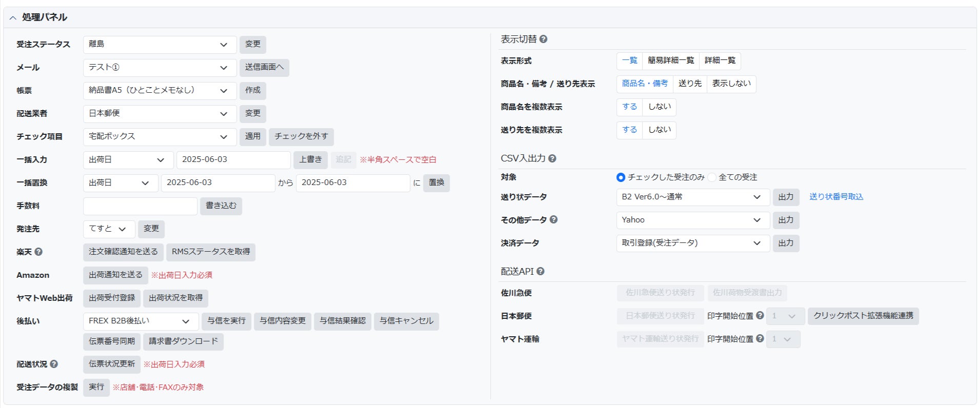Click 変更 button for 配送業者
Screen dimensions: 980x408
coord(253,114)
